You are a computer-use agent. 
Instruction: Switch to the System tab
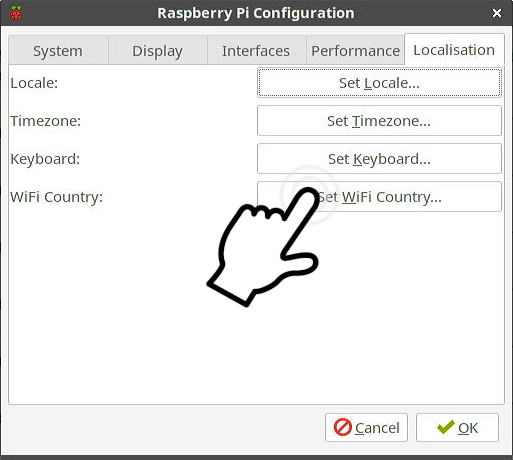click(x=58, y=51)
